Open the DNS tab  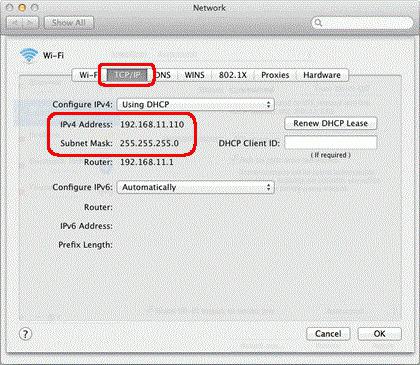point(163,75)
